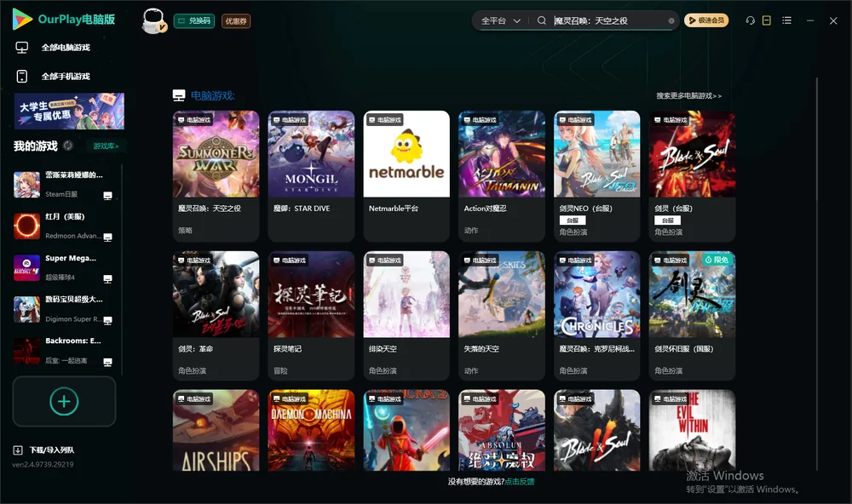The image size is (852, 504).
Task: Open the 剑灵怀旧服 (国服) game card
Action: [x=692, y=316]
